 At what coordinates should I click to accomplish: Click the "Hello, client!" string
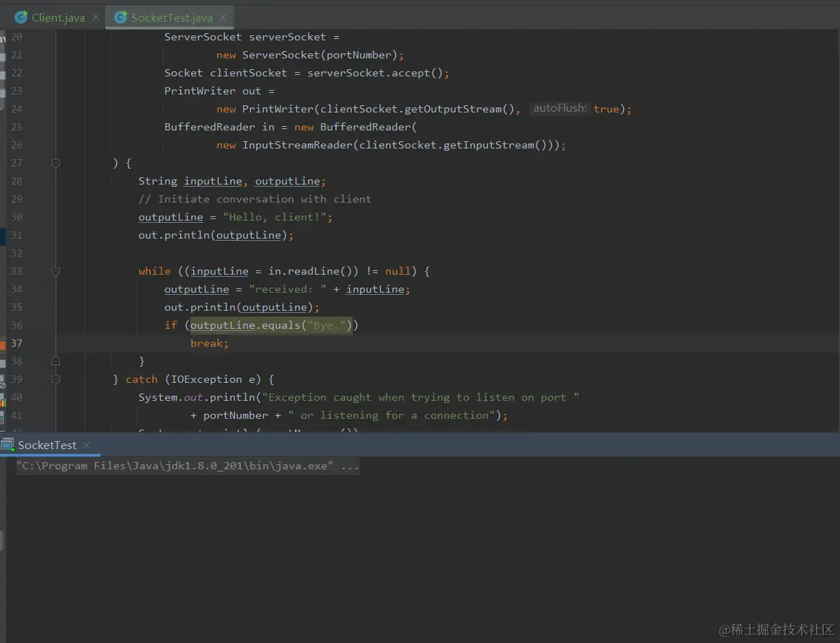[274, 217]
